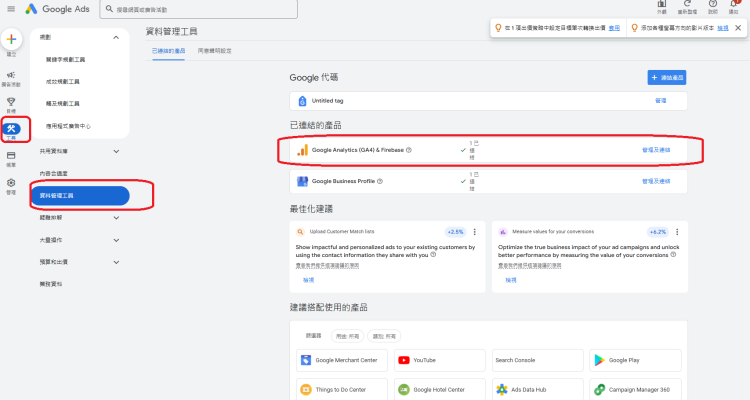The height and width of the screenshot is (400, 750).
Task: Click the Google Hotel Center icon
Action: tap(404, 389)
